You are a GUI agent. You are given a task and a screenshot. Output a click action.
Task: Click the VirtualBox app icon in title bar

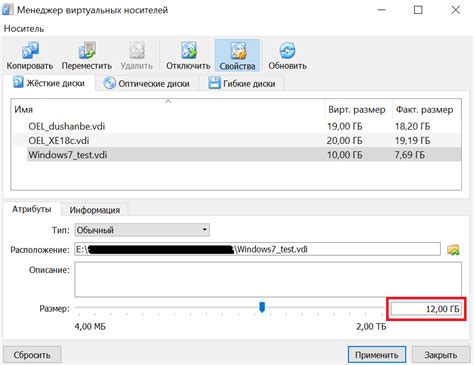tap(7, 10)
